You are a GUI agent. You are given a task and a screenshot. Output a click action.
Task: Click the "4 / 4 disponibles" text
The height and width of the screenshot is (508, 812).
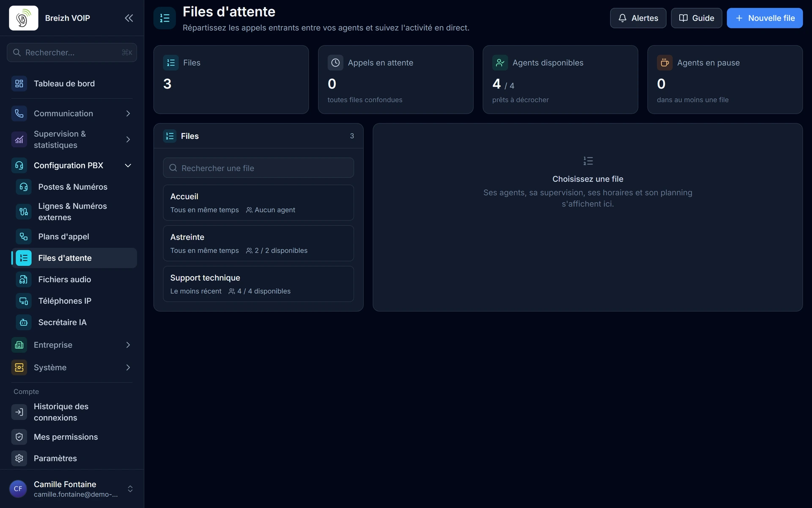(x=264, y=291)
